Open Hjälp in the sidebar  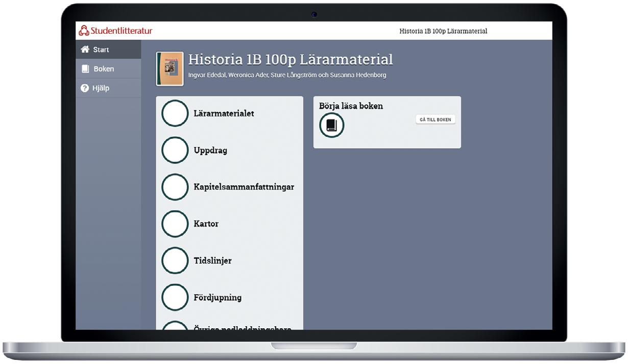(108, 88)
